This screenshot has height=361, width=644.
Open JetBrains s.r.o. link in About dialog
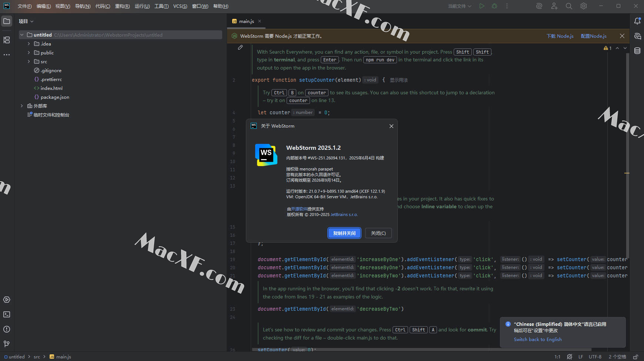point(344,215)
